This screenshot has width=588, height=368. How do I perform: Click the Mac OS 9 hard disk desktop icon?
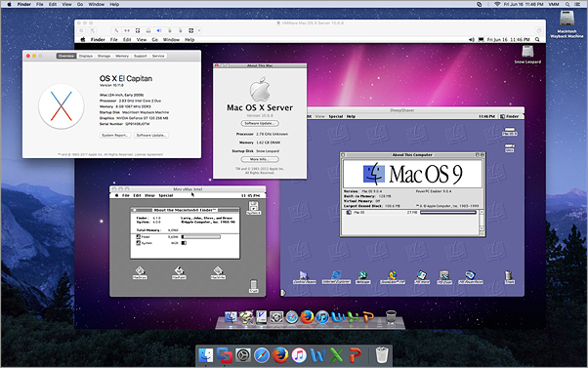click(510, 131)
